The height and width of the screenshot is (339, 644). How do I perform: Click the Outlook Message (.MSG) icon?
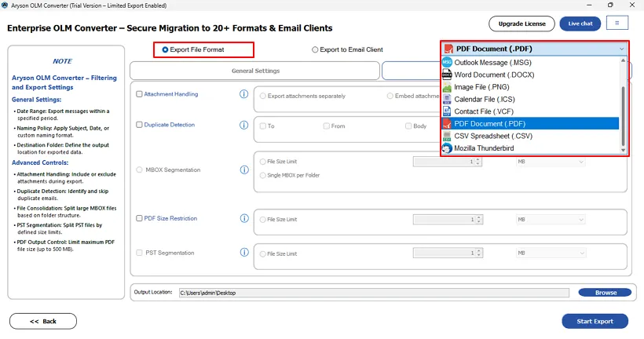coord(447,62)
